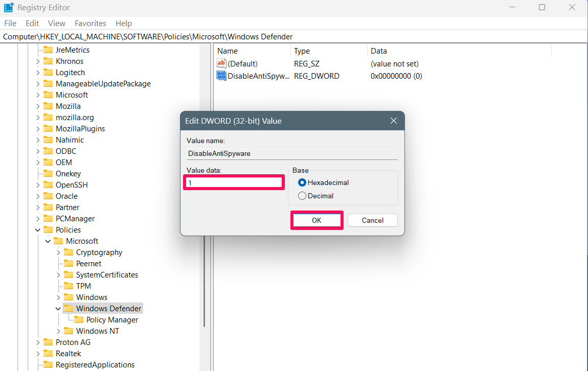588x371 pixels.
Task: Click the (value not set) data cell
Action: tap(395, 64)
